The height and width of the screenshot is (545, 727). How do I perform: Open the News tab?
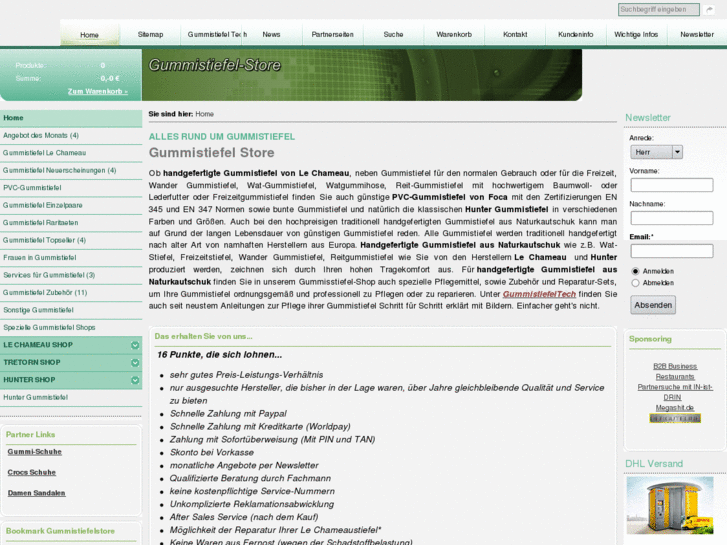(x=271, y=34)
